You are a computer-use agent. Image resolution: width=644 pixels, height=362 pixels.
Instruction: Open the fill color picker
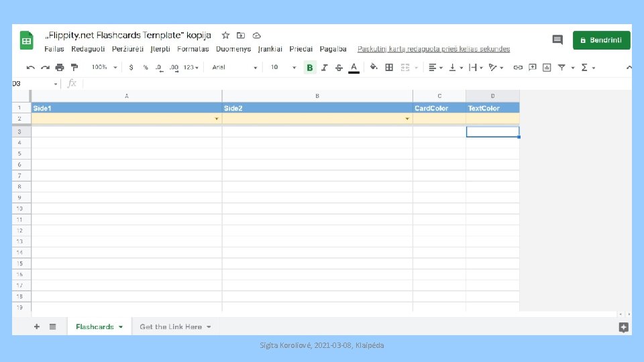[374, 67]
